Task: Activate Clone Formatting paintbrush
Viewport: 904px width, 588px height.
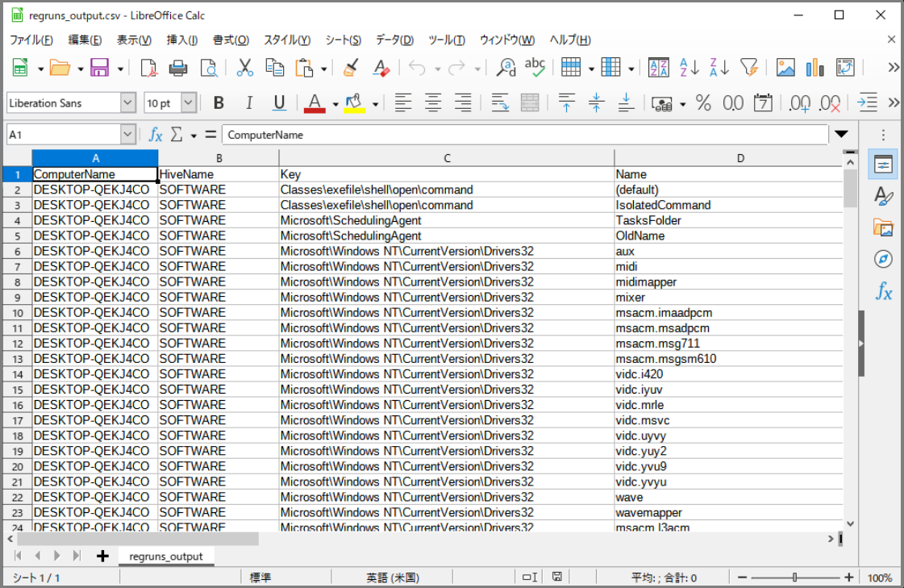Action: click(x=351, y=68)
